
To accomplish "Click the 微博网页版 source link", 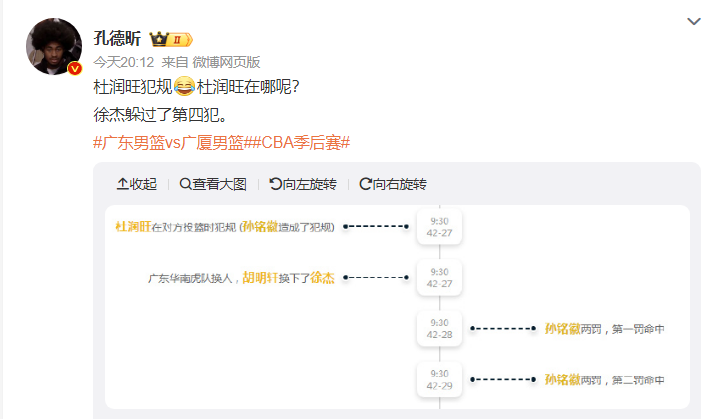I will click(x=226, y=62).
